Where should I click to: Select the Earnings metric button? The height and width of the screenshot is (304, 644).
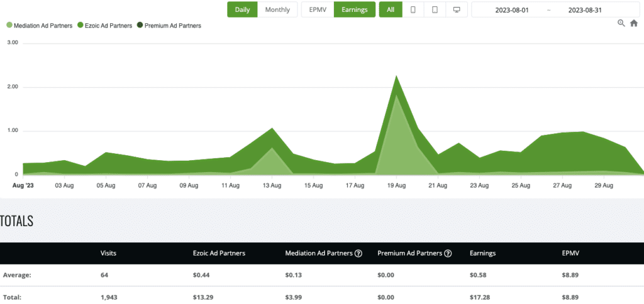click(x=354, y=10)
